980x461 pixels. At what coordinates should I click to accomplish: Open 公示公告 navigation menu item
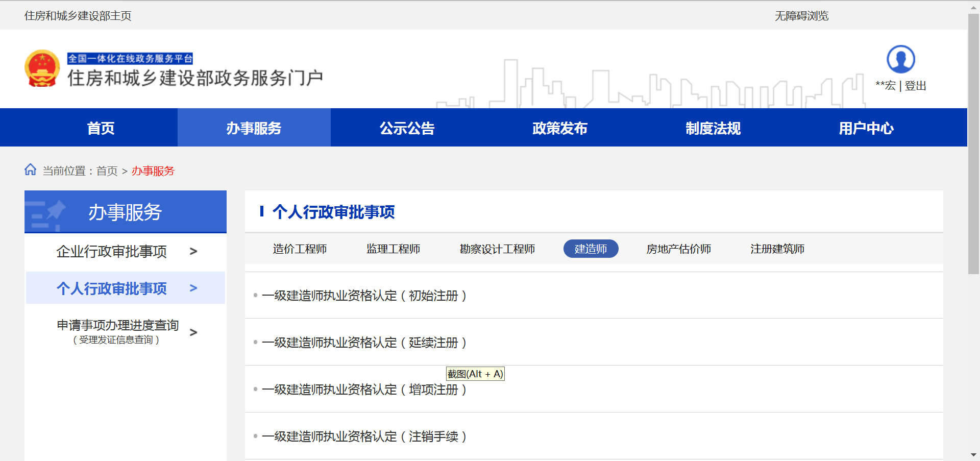point(407,128)
